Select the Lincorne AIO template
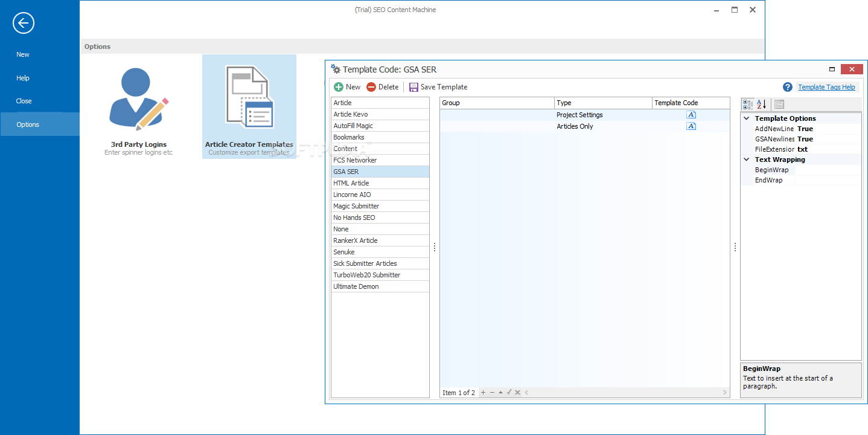The height and width of the screenshot is (435, 868). click(x=380, y=195)
